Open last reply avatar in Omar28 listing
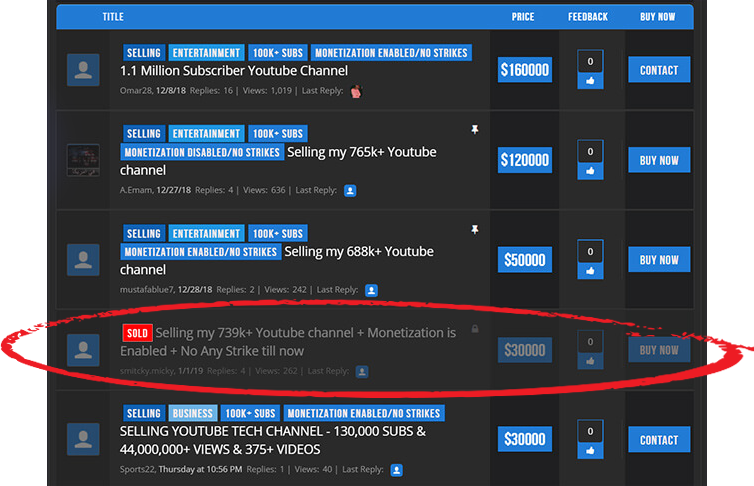The image size is (754, 486). [x=356, y=91]
